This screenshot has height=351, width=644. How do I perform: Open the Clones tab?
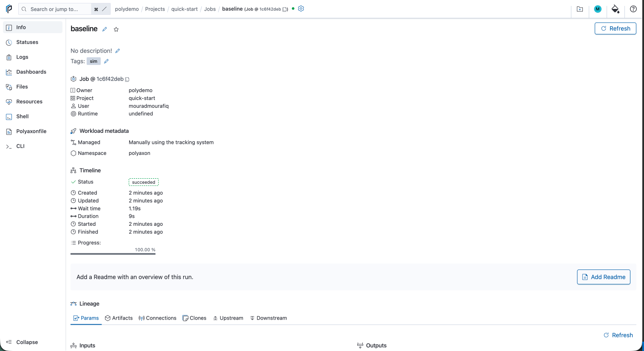point(194,318)
